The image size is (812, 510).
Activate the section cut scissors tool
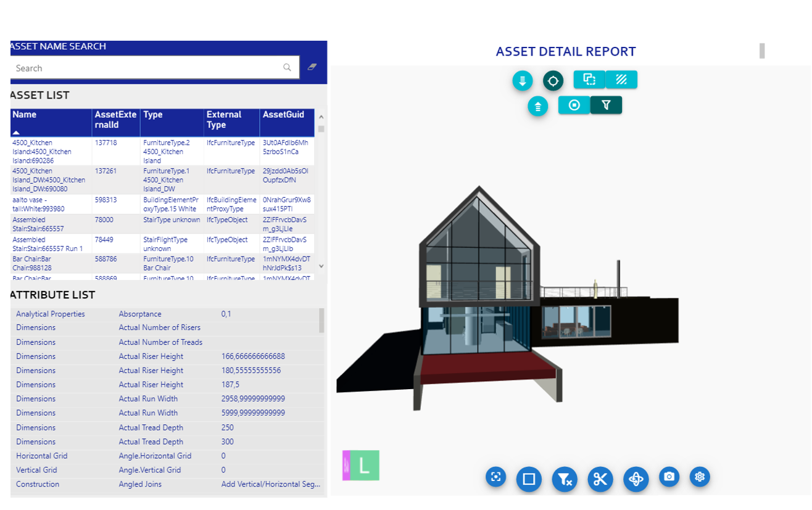pyautogui.click(x=599, y=478)
